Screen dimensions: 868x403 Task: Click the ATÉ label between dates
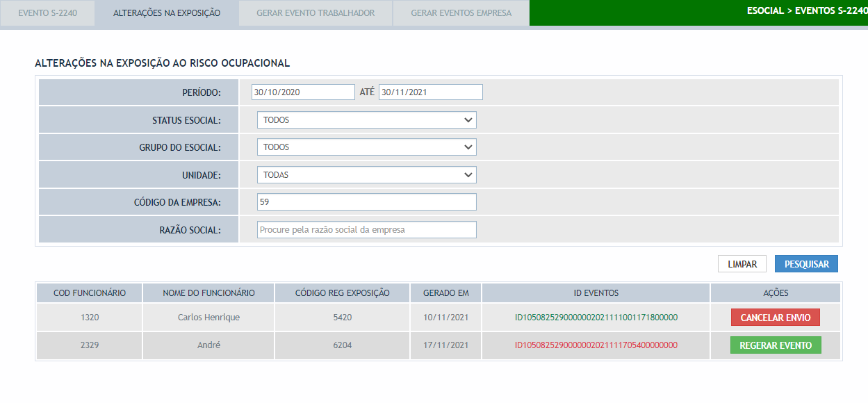point(367,92)
